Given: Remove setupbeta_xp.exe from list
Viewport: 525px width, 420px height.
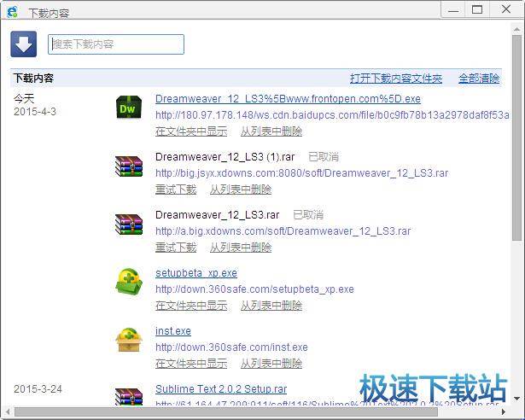Looking at the screenshot, I should coord(271,306).
